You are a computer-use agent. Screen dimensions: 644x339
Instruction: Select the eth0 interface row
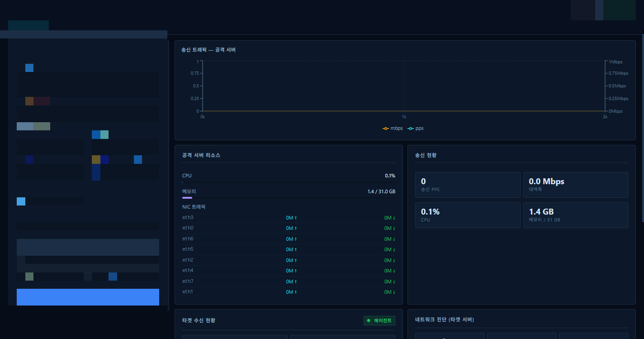point(289,228)
